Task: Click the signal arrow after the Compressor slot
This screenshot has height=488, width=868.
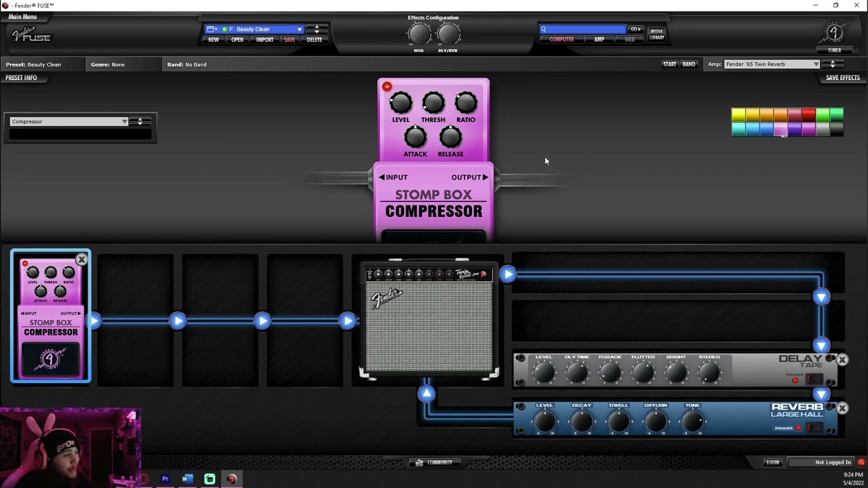Action: tap(94, 321)
